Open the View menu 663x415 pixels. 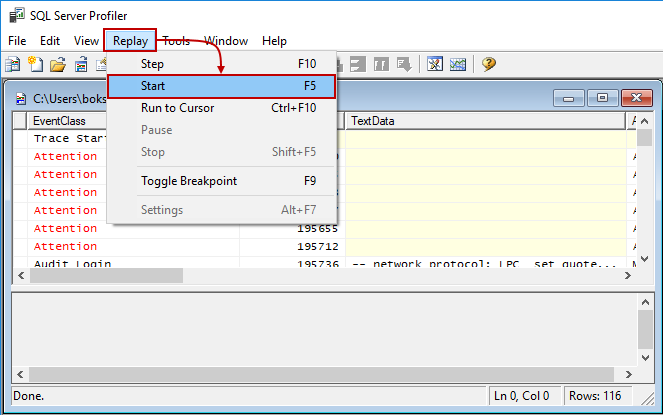click(86, 41)
